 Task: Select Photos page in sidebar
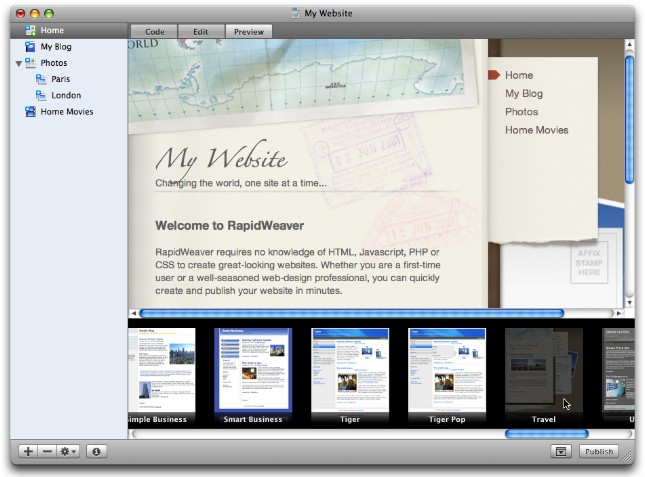(69, 63)
